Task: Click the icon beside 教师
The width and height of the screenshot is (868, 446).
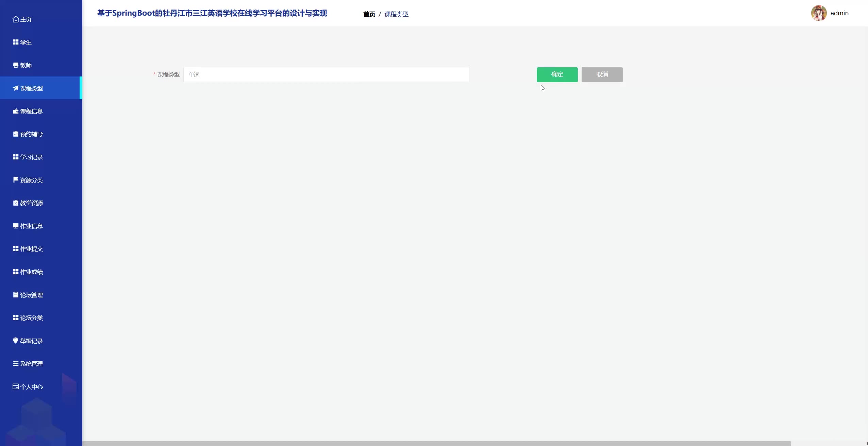Action: coord(15,65)
